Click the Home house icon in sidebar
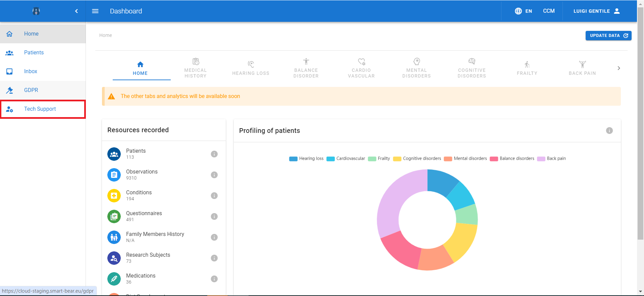Viewport: 644px width, 296px height. [9, 34]
